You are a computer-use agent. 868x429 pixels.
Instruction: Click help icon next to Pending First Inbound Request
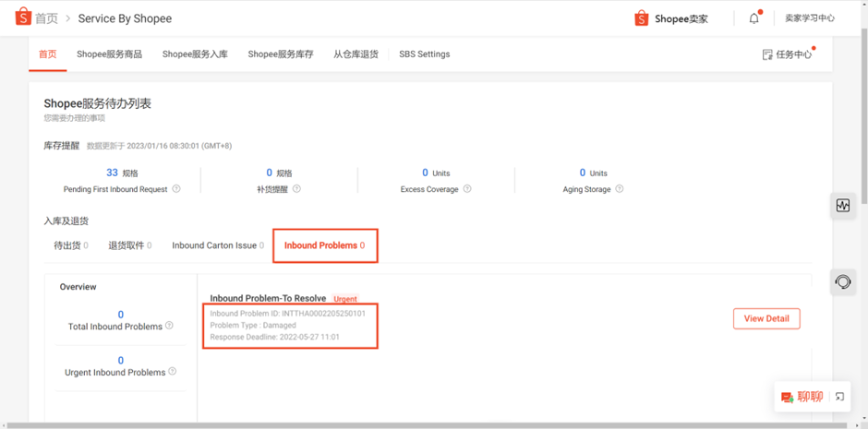[x=176, y=188]
